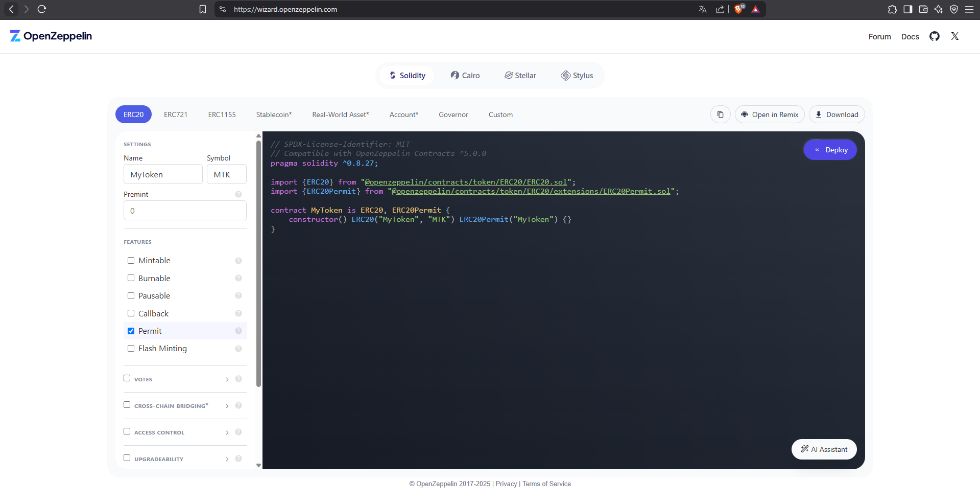Viewport: 980px width, 504px height.
Task: Open the Forum link
Action: coord(879,36)
